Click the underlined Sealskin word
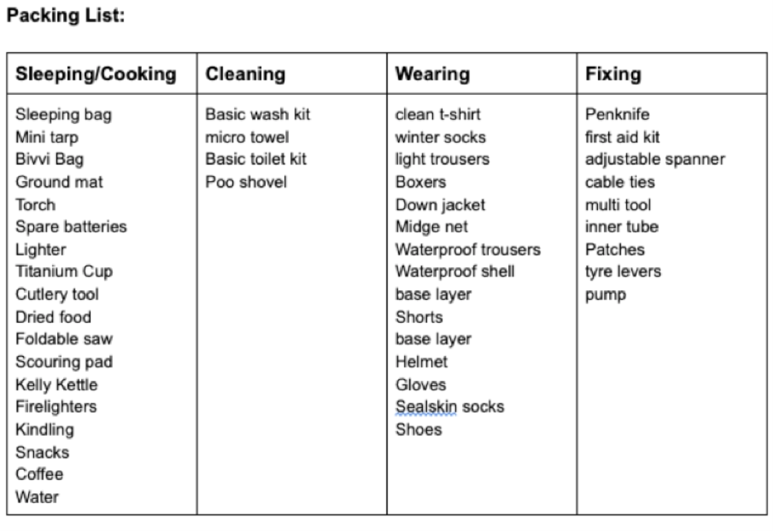Viewport: 774px width, 532px height. pyautogui.click(x=426, y=407)
